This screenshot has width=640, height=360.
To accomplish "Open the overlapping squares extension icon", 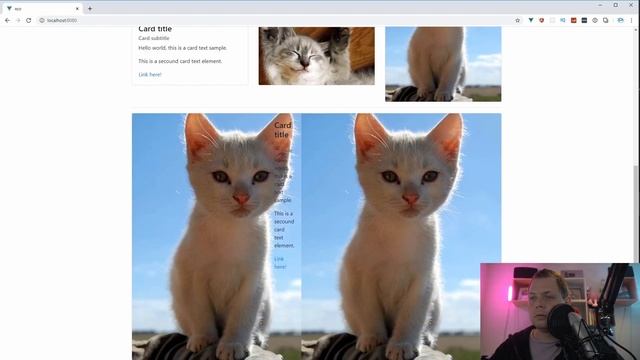I will tap(606, 20).
